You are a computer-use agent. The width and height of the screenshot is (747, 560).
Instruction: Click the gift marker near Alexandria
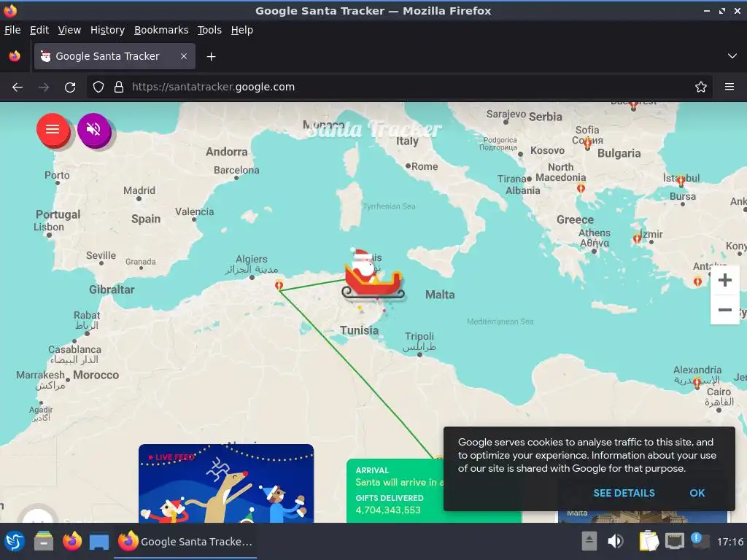697,382
